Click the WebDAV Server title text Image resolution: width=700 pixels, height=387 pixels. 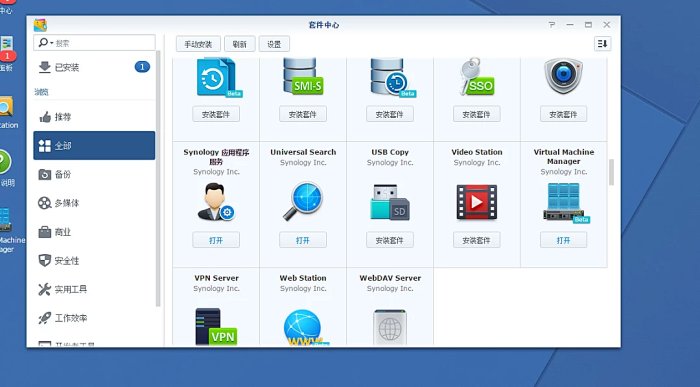coord(390,278)
